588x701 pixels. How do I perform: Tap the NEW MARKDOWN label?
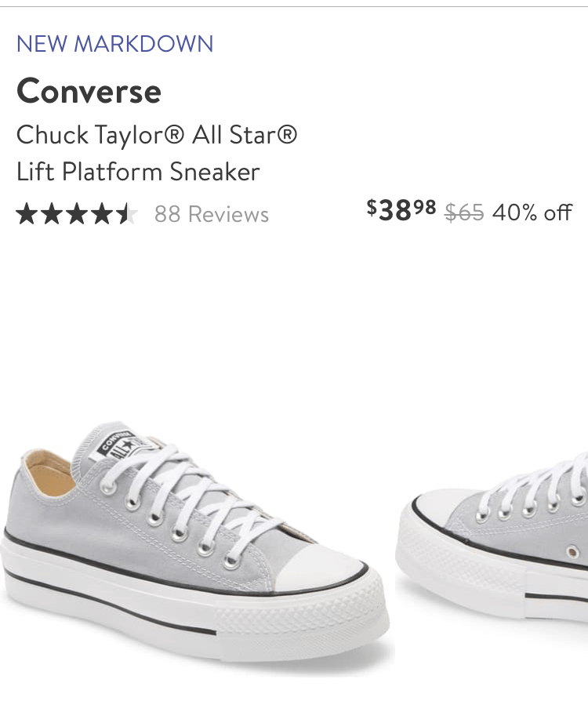click(114, 43)
